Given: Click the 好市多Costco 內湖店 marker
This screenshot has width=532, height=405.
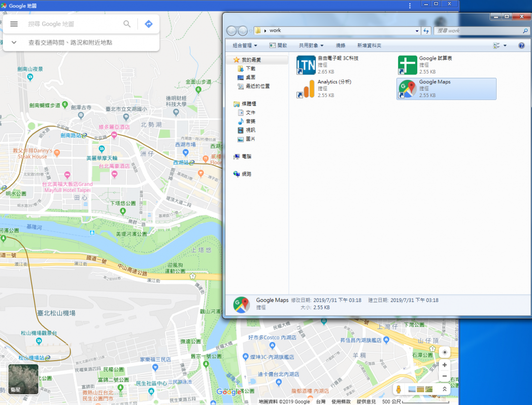Looking at the screenshot, I should (272, 345).
